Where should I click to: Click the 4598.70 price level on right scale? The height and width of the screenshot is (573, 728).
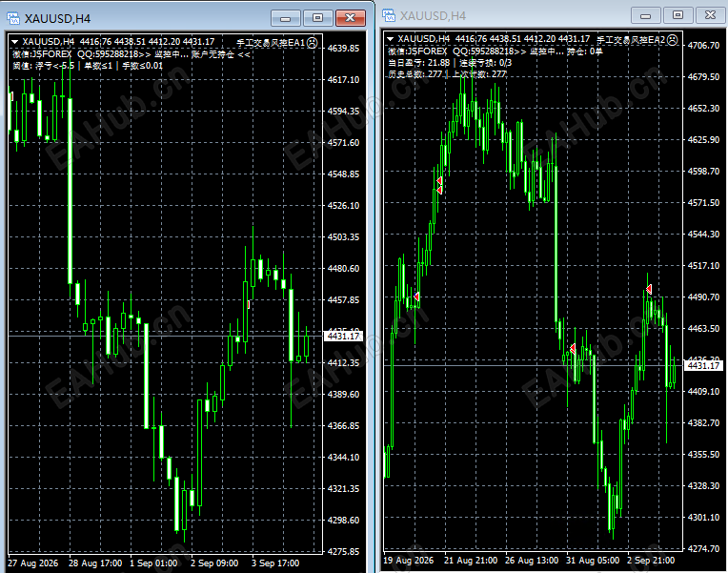point(703,172)
